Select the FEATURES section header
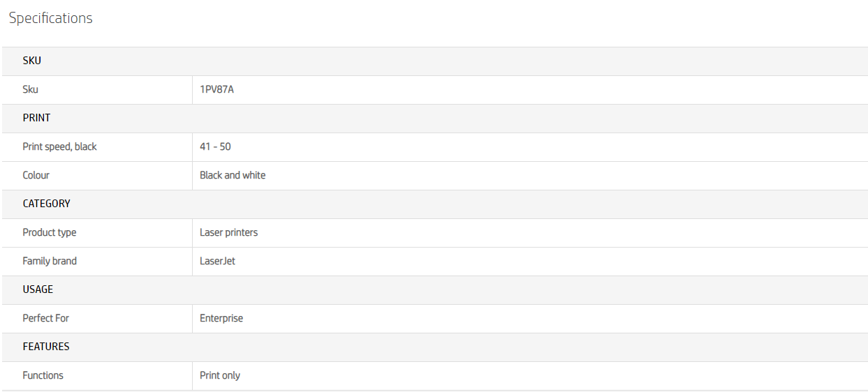Image resolution: width=868 pixels, height=392 pixels. (46, 347)
